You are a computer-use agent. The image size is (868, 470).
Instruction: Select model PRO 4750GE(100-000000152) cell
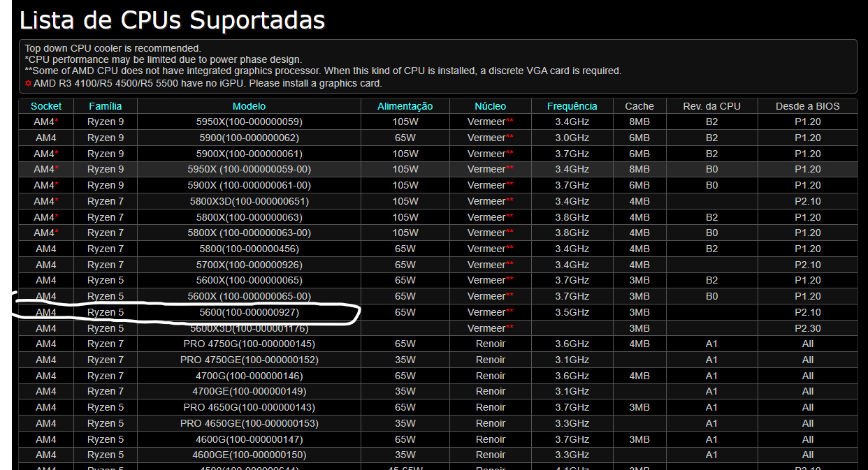[x=249, y=360]
